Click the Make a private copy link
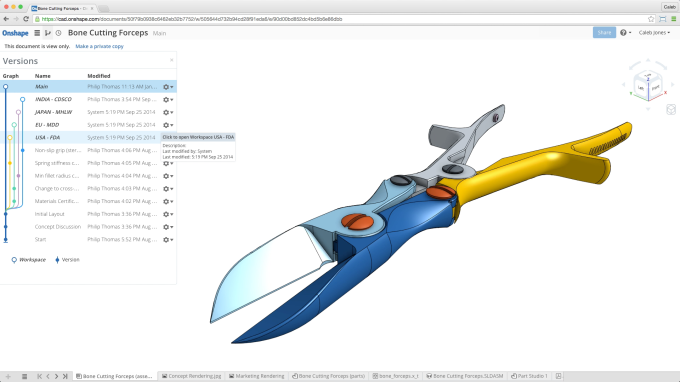This screenshot has width=680, height=382. point(99,46)
